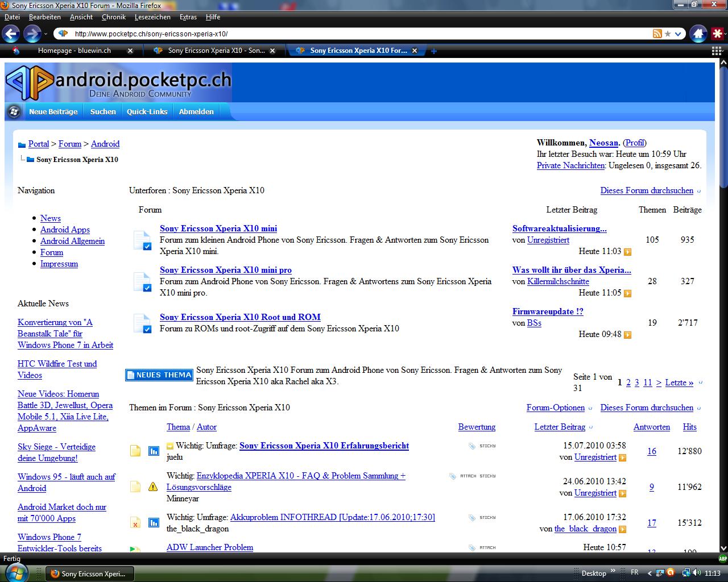Go to last post arrow at Heute 11:05

pyautogui.click(x=628, y=293)
